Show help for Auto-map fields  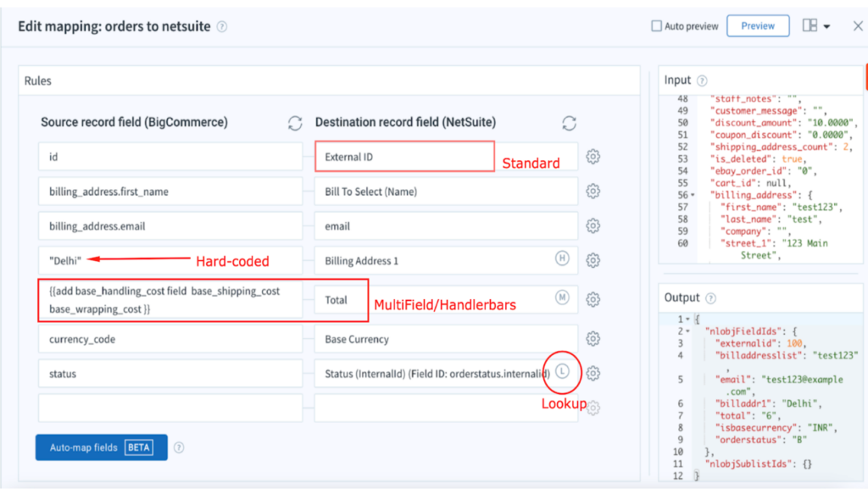179,447
